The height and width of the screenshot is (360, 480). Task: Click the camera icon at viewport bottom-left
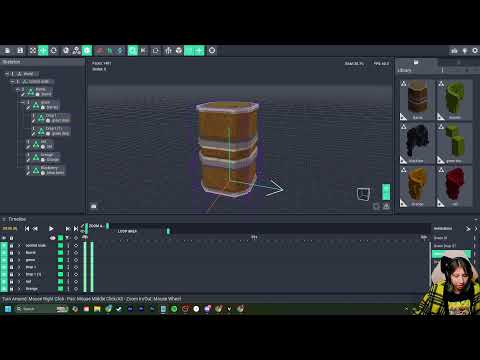point(94,206)
